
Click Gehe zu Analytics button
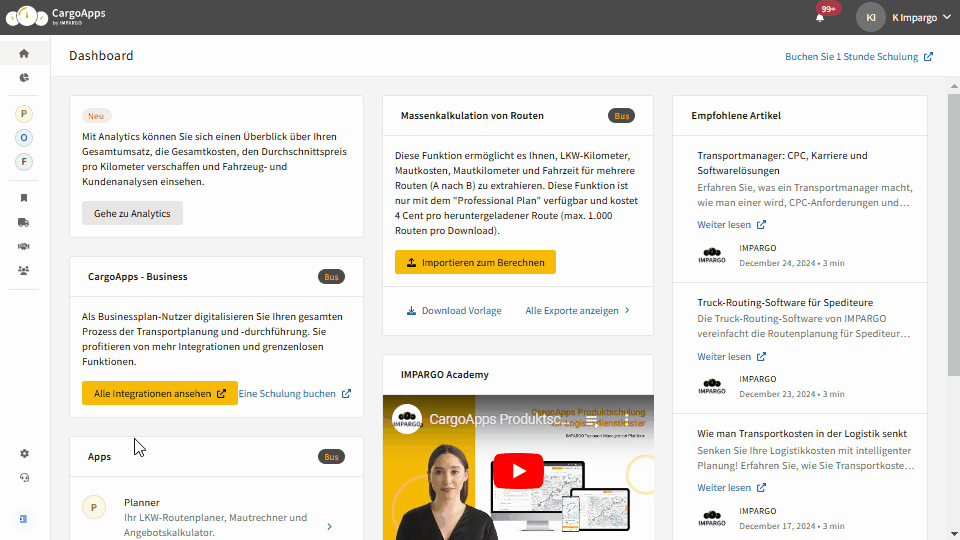(132, 213)
